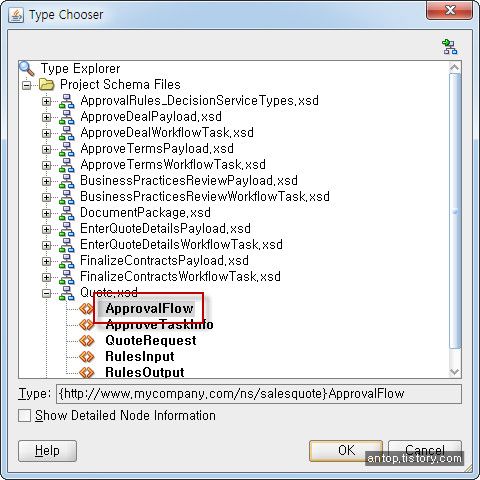Viewport: 480px width, 480px height.
Task: Select FinalizeContractsPayload.xsd file name
Action: [x=164, y=261]
